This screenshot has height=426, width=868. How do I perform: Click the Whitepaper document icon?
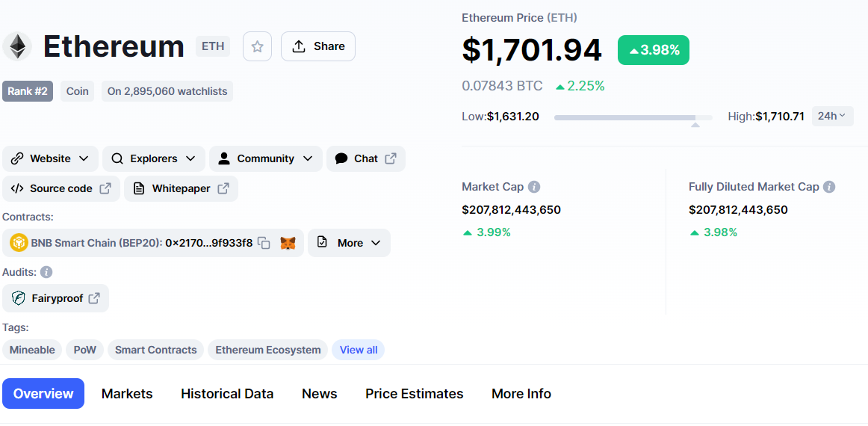point(139,188)
